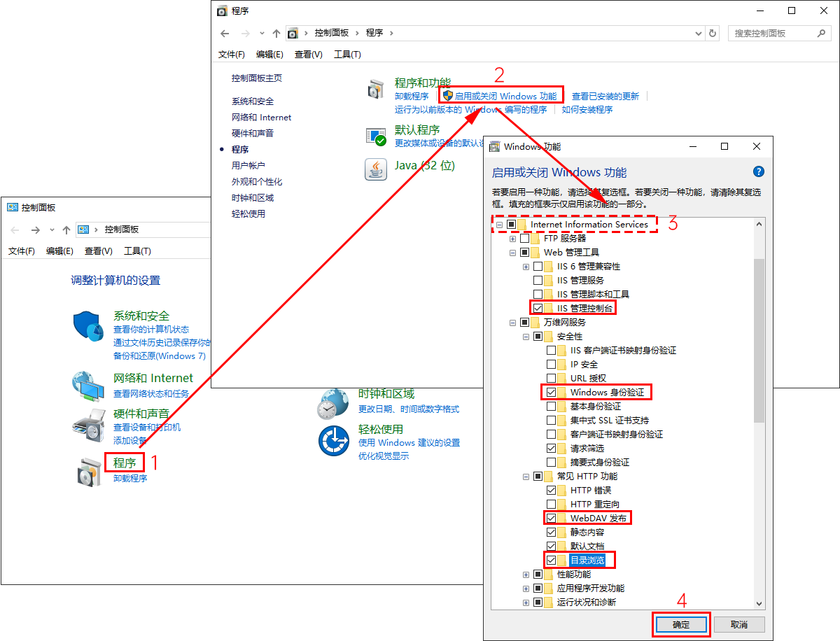Check the IIS 管理脚本和工具 checkbox
The width and height of the screenshot is (840, 641).
coord(538,295)
